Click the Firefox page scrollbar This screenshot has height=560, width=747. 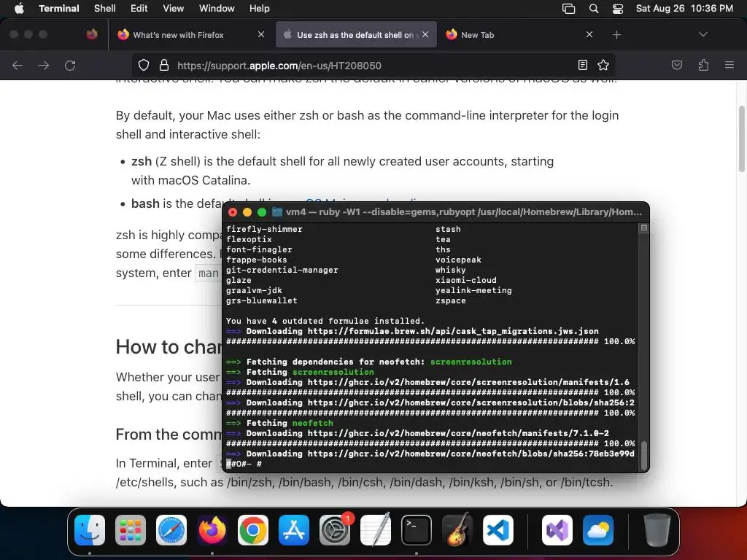pos(741,139)
